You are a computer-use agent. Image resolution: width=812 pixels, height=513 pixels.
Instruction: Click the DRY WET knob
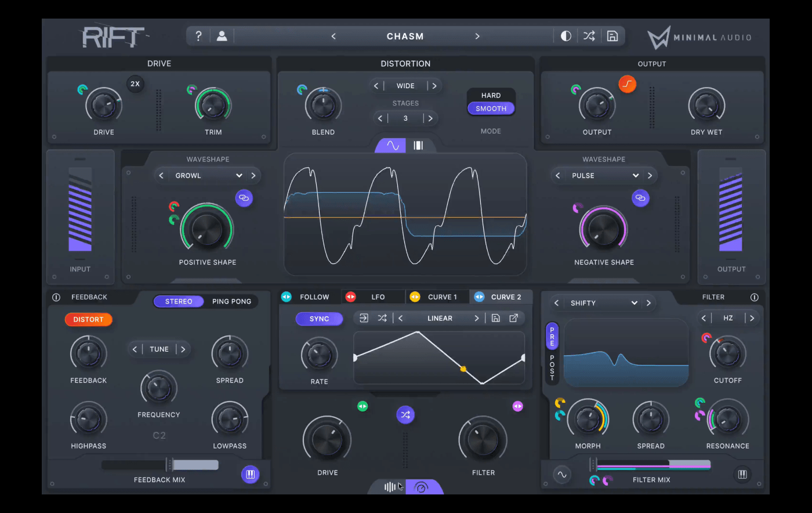pos(706,106)
